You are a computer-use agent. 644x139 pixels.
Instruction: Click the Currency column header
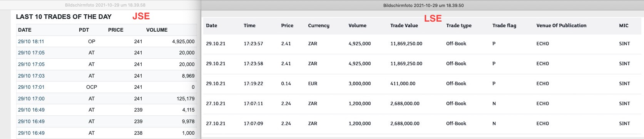pos(319,25)
